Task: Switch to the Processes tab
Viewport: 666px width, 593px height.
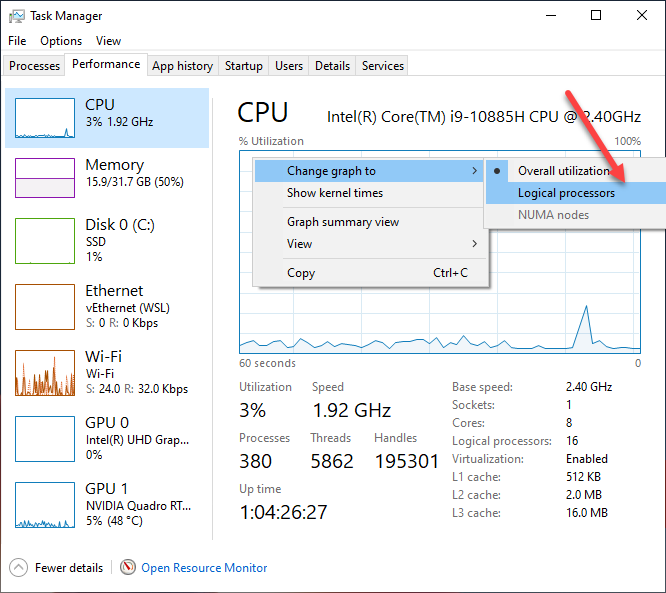Action: (34, 66)
